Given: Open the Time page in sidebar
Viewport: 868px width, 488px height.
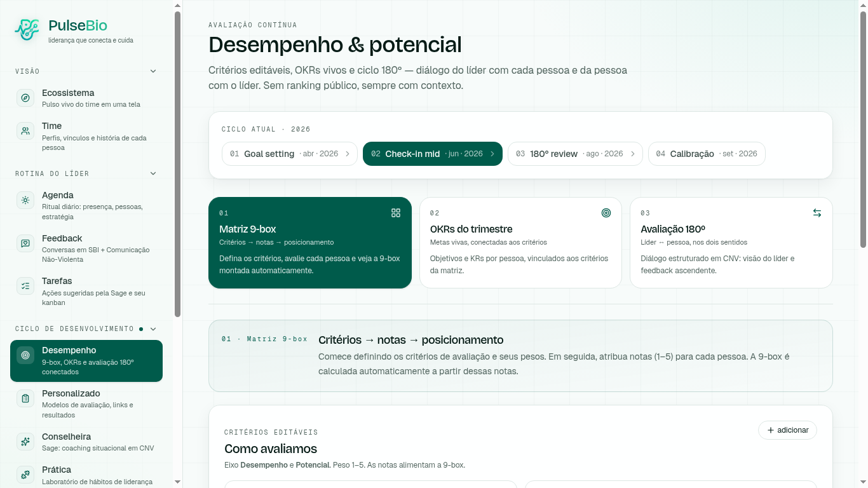Looking at the screenshot, I should [x=86, y=136].
